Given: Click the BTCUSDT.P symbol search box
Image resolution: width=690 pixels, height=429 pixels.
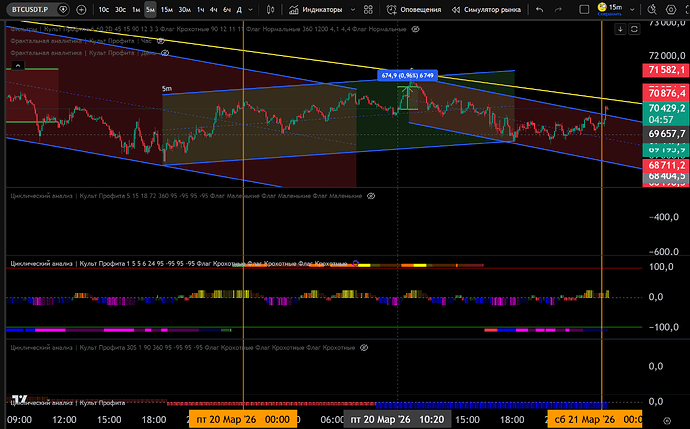Looking at the screenshot, I should click(29, 9).
